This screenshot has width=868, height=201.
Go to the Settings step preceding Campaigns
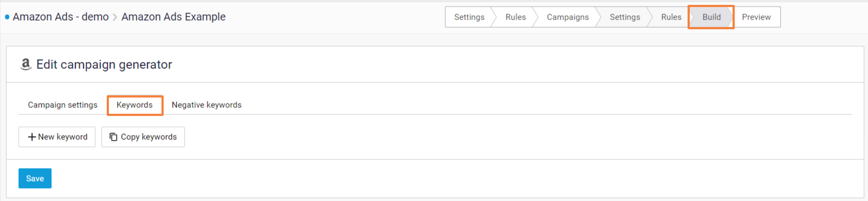[x=469, y=17]
